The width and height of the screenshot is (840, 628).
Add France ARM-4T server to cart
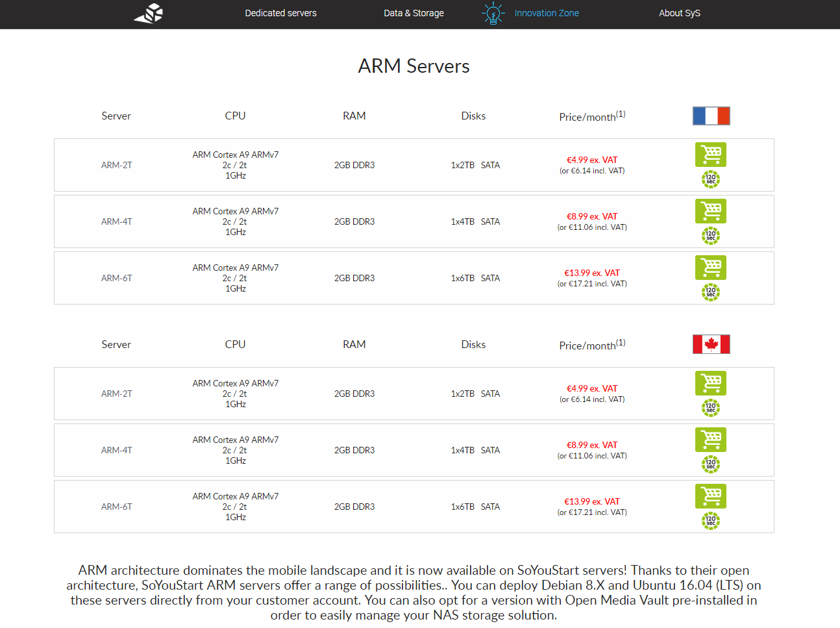[711, 211]
